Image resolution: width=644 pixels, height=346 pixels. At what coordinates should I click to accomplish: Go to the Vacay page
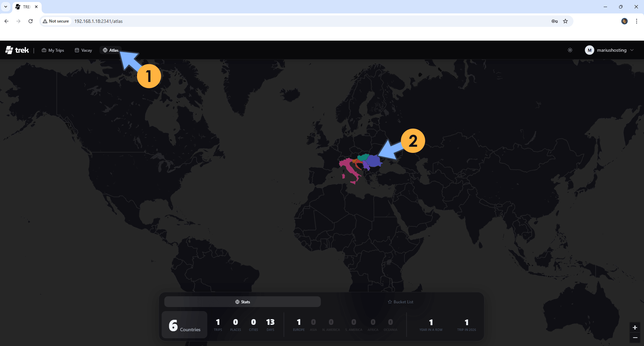coord(83,50)
